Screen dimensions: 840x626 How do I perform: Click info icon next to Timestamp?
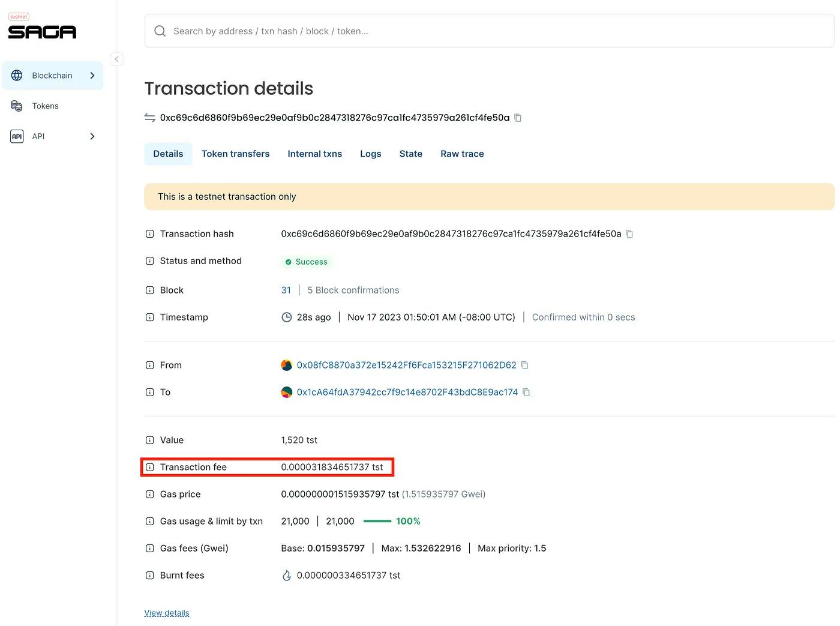tap(150, 318)
